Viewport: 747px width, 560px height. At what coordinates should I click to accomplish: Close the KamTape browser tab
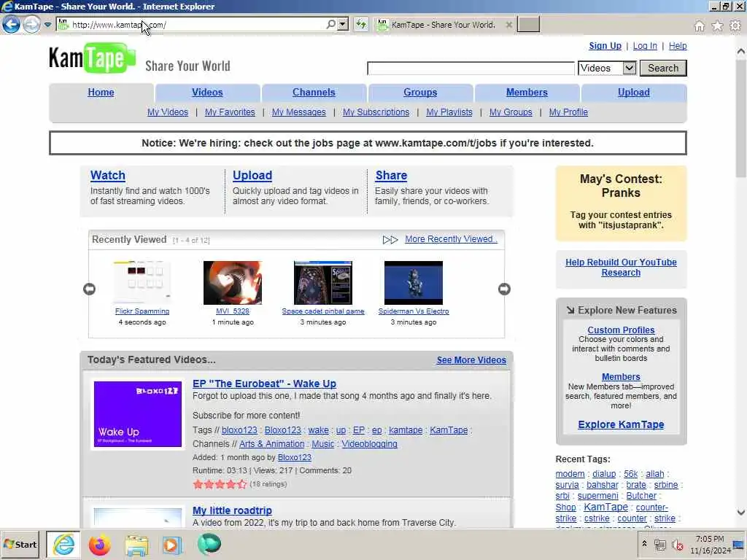(508, 25)
